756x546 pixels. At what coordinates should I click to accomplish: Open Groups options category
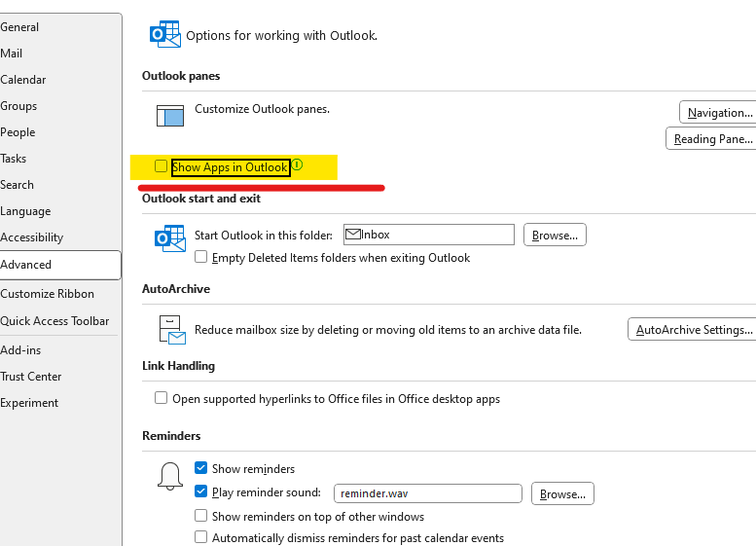[x=18, y=106]
